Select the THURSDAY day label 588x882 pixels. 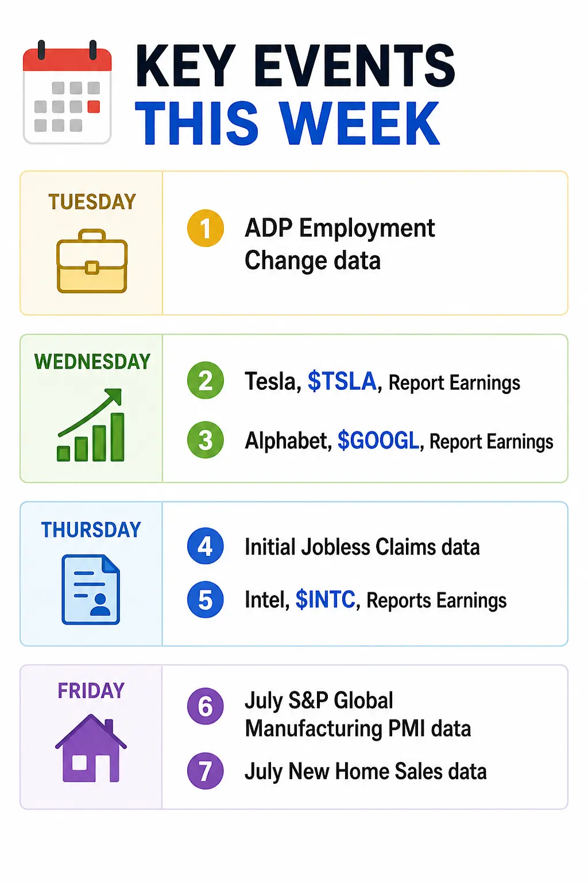coord(91,529)
